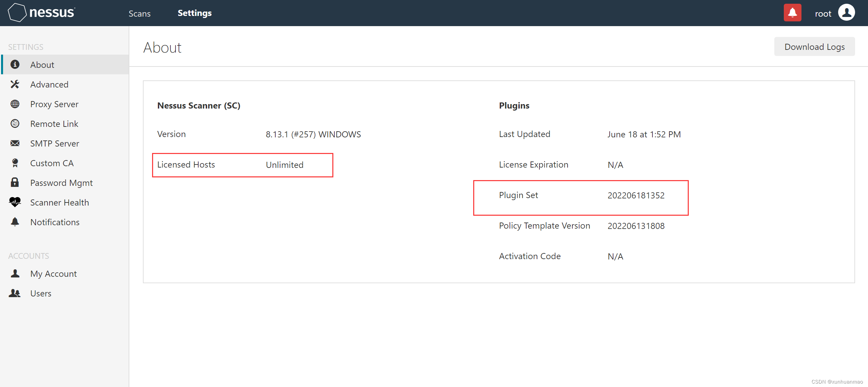Click the Scanner Health heartbeat icon
Image resolution: width=868 pixels, height=387 pixels.
click(x=15, y=202)
